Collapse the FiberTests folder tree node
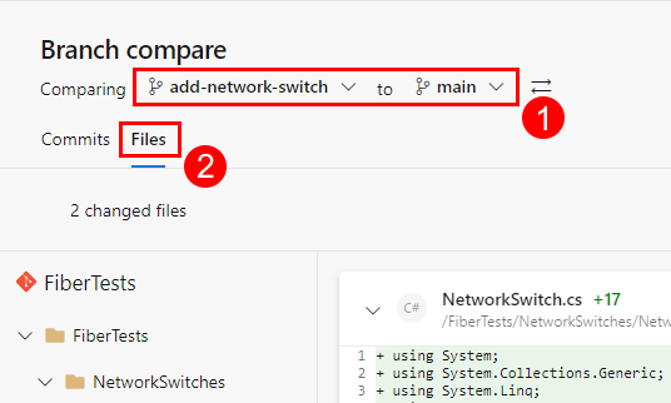Screen dimensions: 671x403 (25, 336)
